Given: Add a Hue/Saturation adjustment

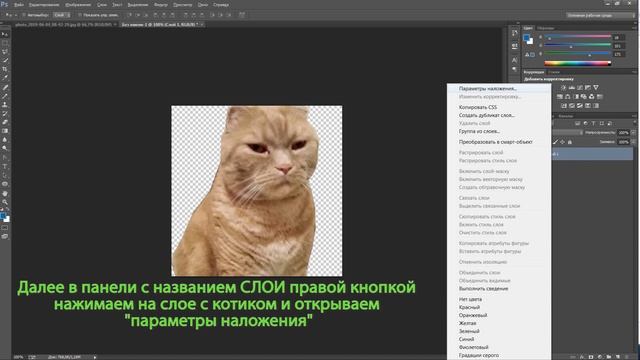Looking at the screenshot, I should [560, 97].
